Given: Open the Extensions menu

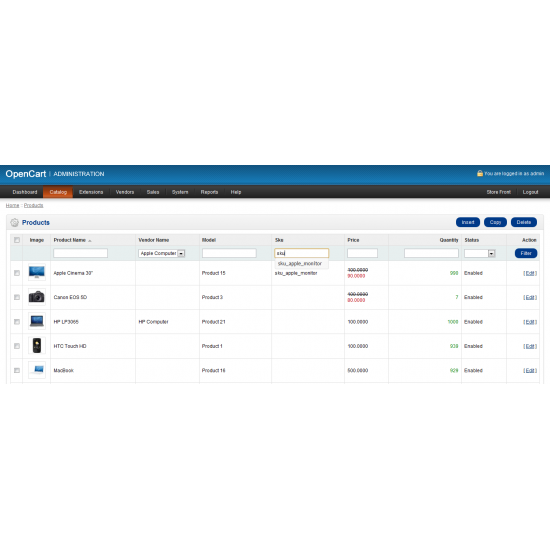Looking at the screenshot, I should pyautogui.click(x=91, y=192).
